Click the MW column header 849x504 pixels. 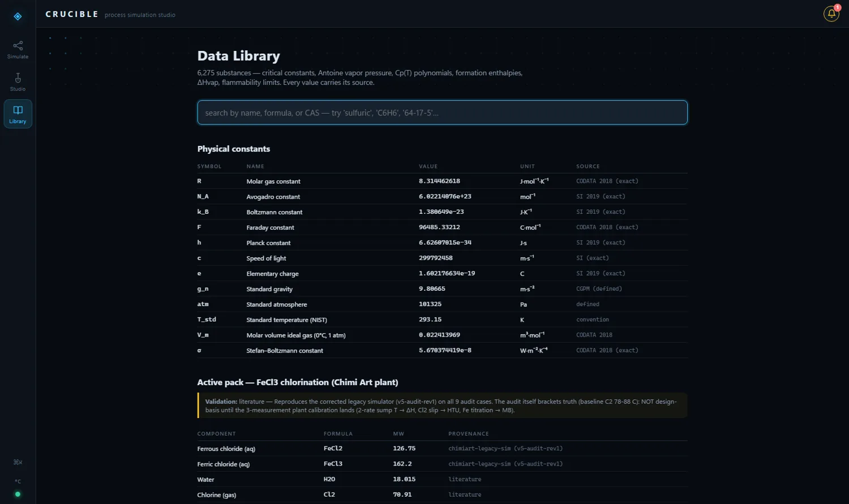pyautogui.click(x=398, y=434)
